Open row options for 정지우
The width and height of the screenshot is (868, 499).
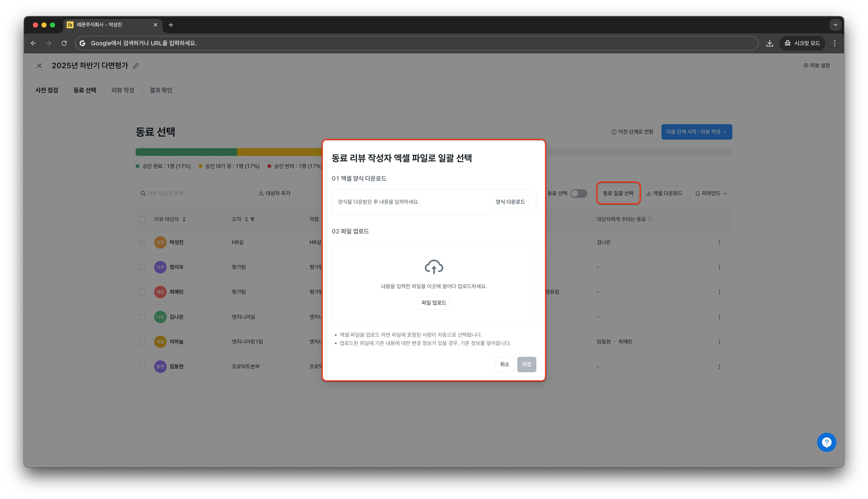(x=719, y=267)
